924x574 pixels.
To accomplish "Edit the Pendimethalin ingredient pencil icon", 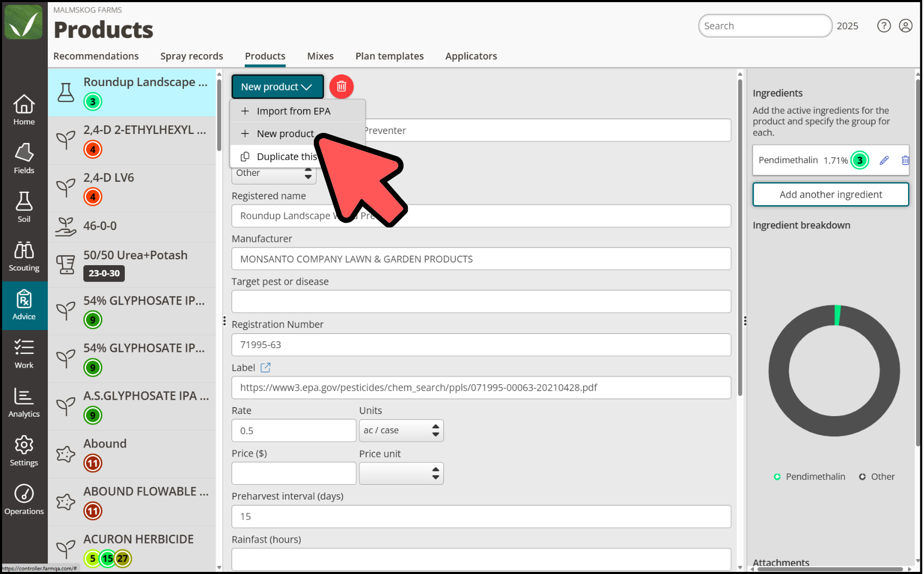I will 884,160.
